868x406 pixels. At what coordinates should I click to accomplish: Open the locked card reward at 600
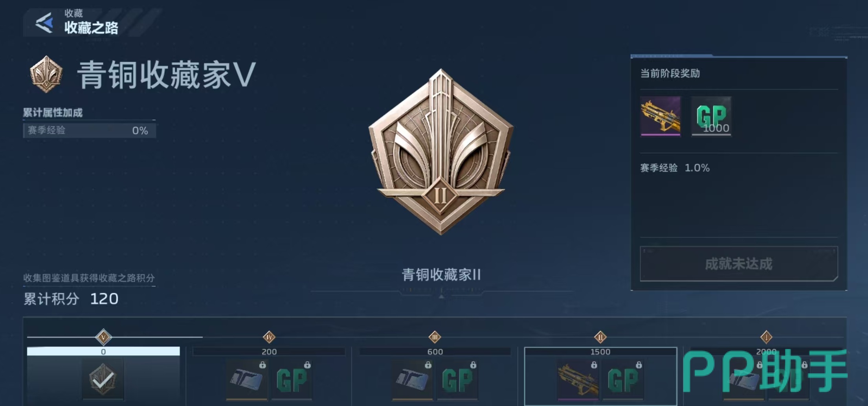[x=413, y=380]
